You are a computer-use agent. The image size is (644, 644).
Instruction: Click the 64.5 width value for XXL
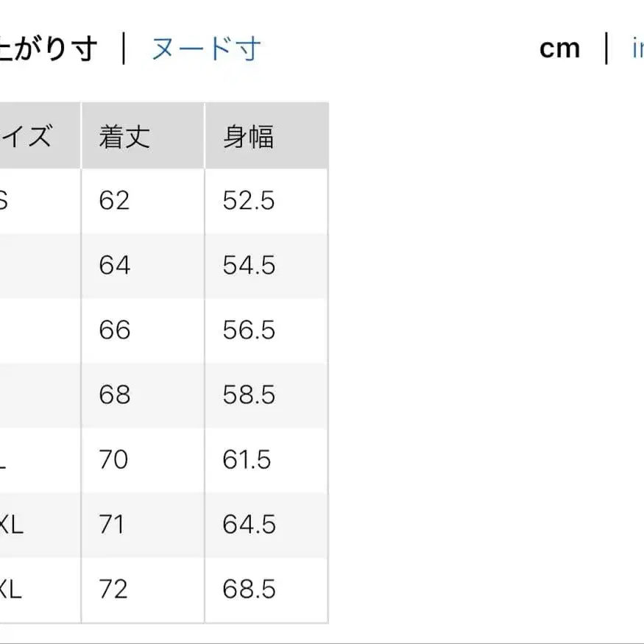pos(248,524)
